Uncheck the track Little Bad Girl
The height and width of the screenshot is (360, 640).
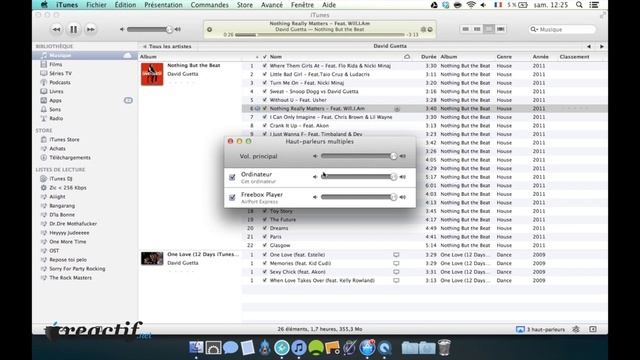[264, 74]
